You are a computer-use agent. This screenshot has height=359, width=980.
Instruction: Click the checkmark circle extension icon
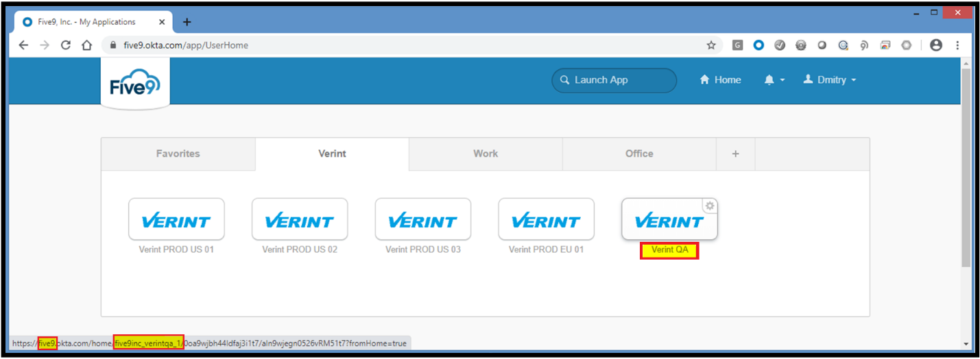[780, 45]
